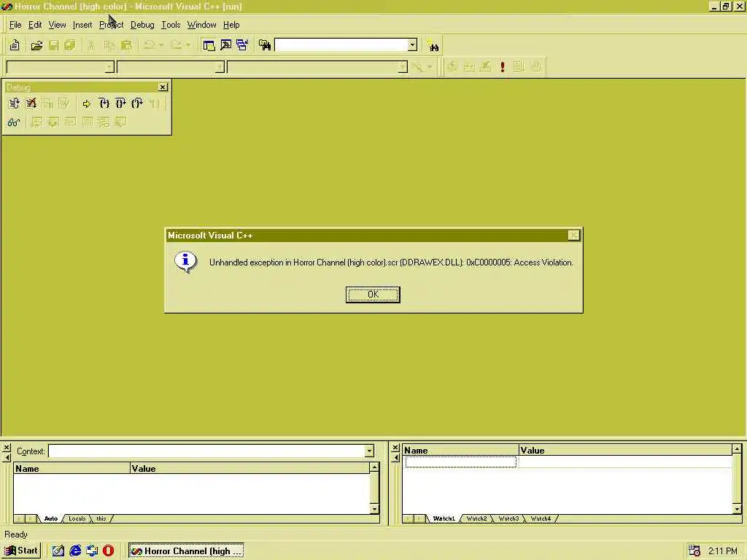747x560 pixels.
Task: Toggle the Memory window icon in Debug toolbar
Action: tap(88, 122)
